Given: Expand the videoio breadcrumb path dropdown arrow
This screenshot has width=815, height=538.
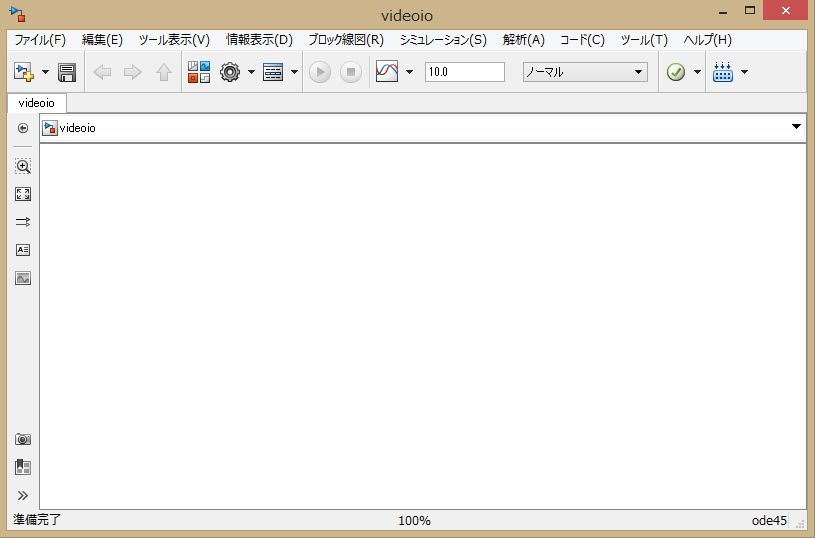Looking at the screenshot, I should click(797, 127).
